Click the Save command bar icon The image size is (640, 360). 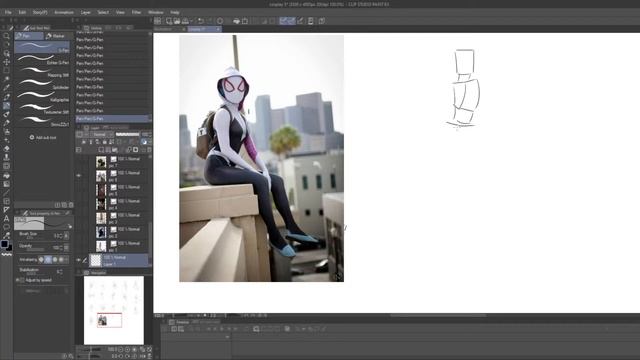click(x=185, y=21)
